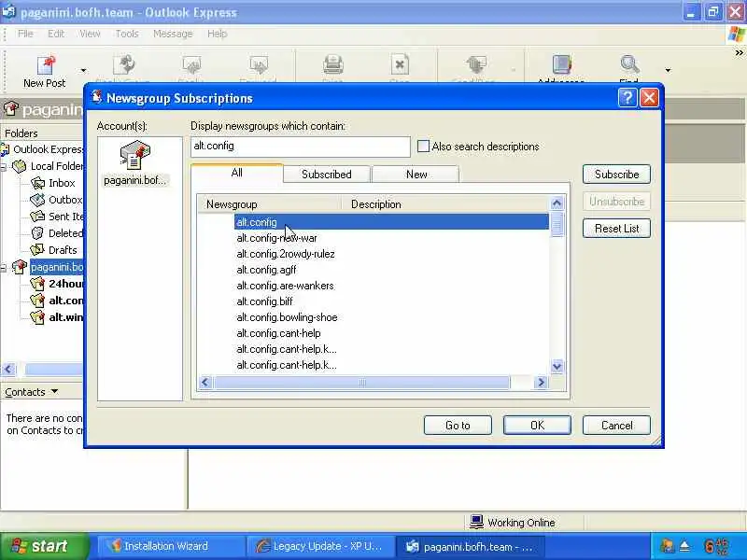This screenshot has width=747, height=560.
Task: Click the Find magnifier toolbar icon
Action: pyautogui.click(x=629, y=64)
